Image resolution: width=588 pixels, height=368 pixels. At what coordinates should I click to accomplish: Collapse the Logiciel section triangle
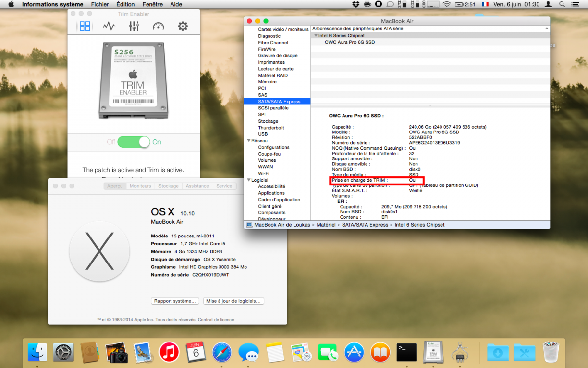[x=248, y=180]
